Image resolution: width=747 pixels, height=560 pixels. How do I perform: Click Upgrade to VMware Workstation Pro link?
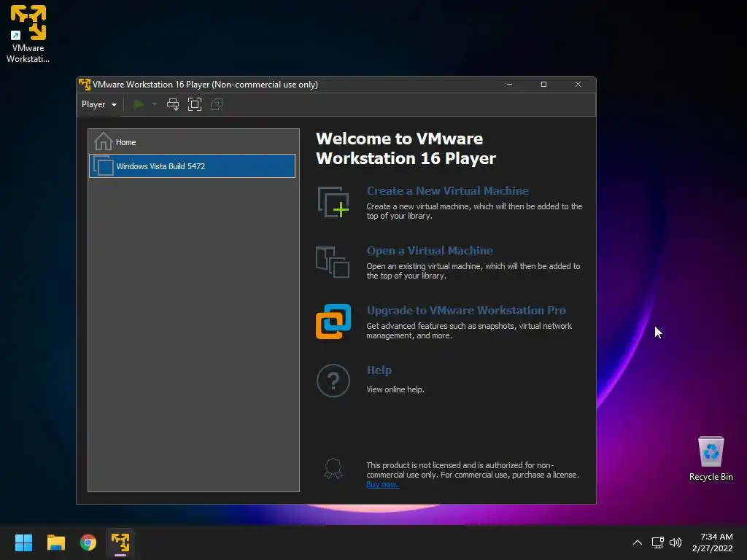[466, 311]
